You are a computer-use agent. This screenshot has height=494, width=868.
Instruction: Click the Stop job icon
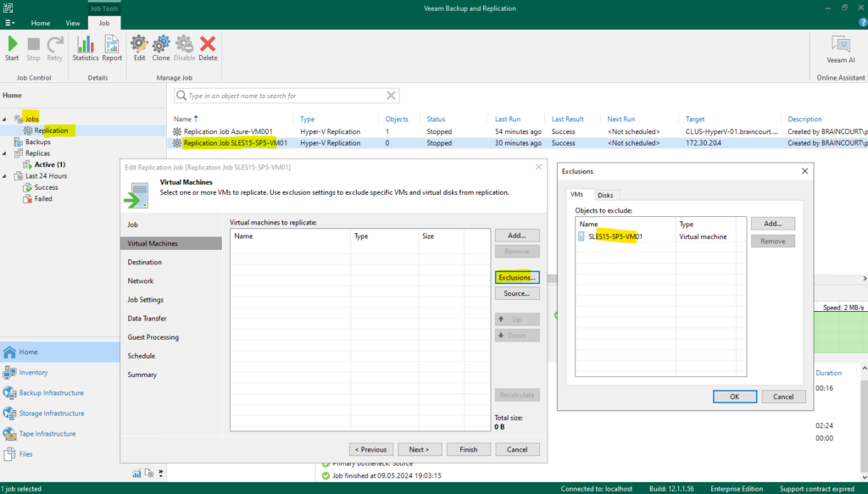[x=33, y=48]
